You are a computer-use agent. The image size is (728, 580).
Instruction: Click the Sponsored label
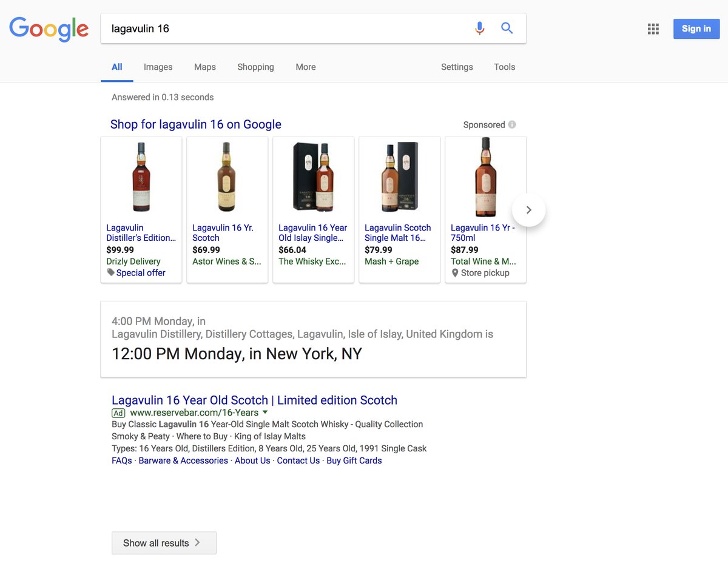tap(484, 124)
